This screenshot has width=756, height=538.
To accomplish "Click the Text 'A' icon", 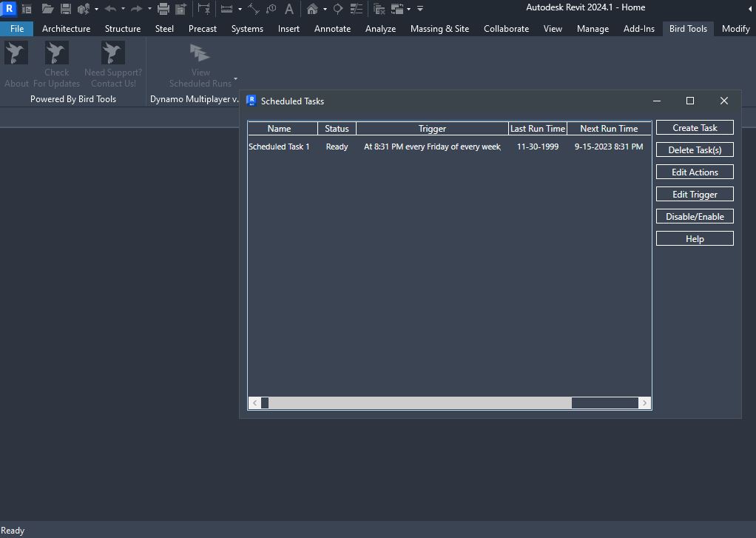I will (x=288, y=9).
